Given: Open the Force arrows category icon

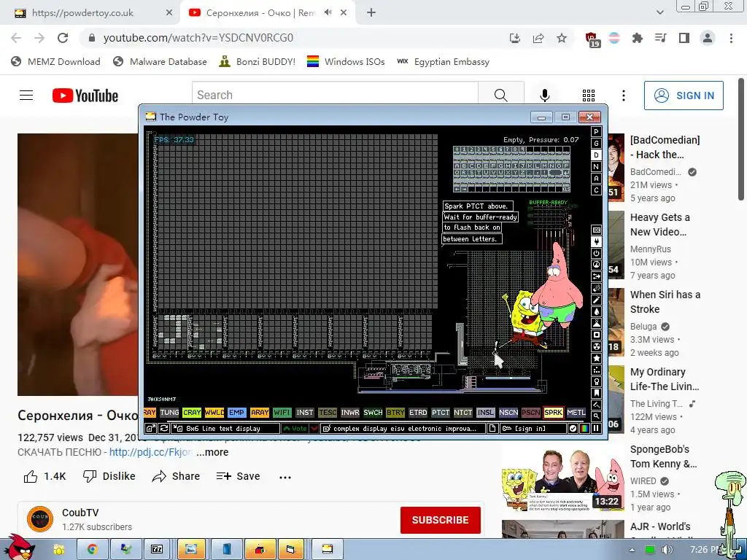Looking at the screenshot, I should [x=596, y=276].
